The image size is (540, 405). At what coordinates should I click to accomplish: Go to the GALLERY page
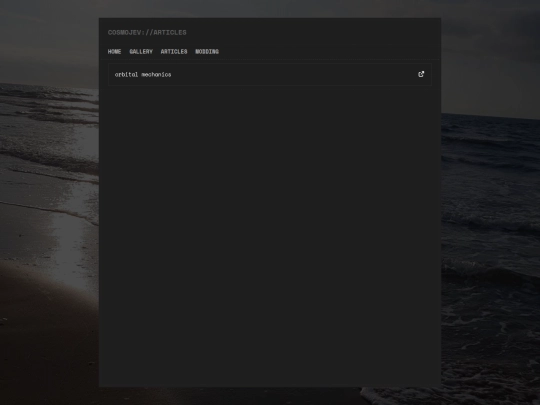tap(141, 52)
